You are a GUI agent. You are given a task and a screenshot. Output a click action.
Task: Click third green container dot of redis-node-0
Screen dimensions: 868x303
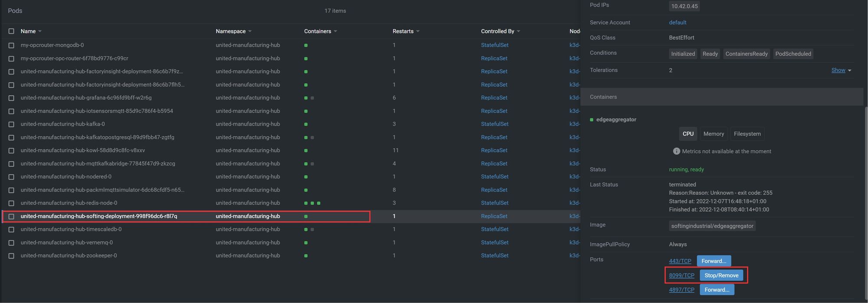tap(319, 203)
